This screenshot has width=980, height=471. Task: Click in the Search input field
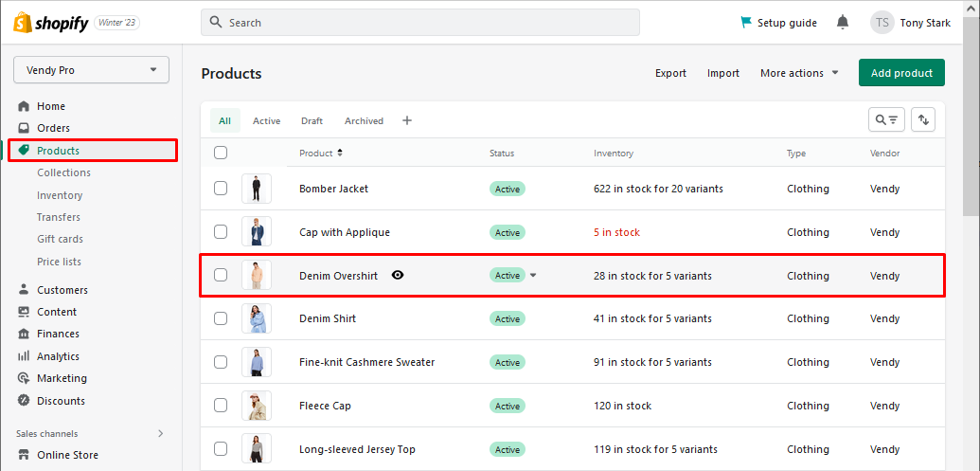pos(420,23)
